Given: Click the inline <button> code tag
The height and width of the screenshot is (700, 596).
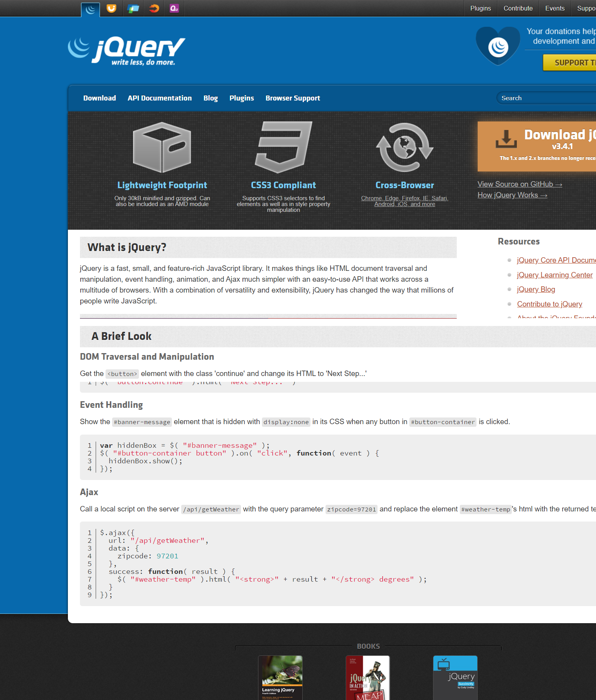Looking at the screenshot, I should click(x=122, y=374).
